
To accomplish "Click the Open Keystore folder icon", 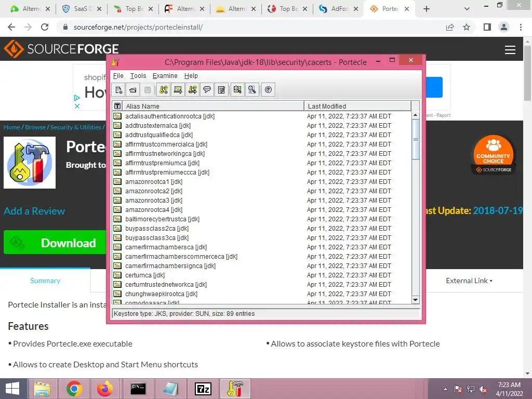I will 132,90.
